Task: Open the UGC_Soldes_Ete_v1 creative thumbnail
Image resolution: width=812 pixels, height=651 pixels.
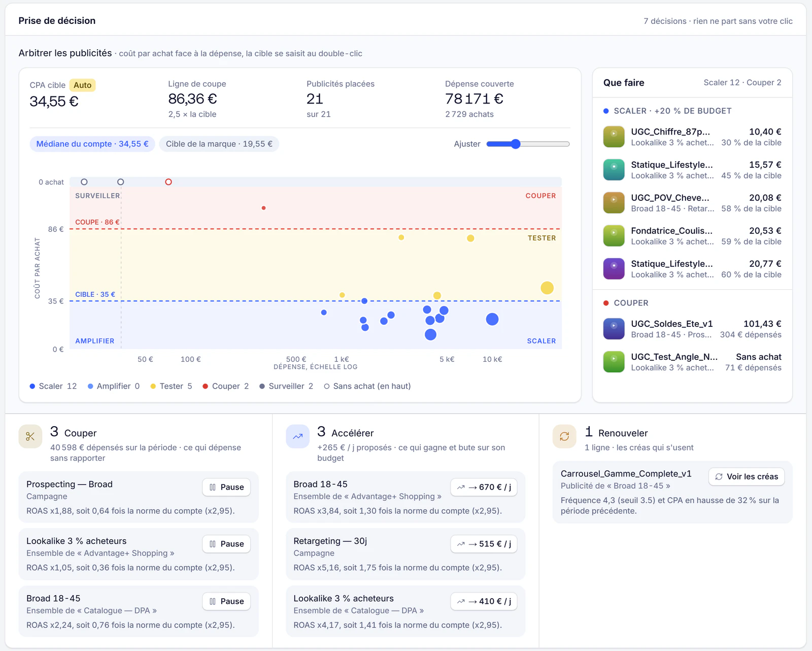Action: point(614,329)
